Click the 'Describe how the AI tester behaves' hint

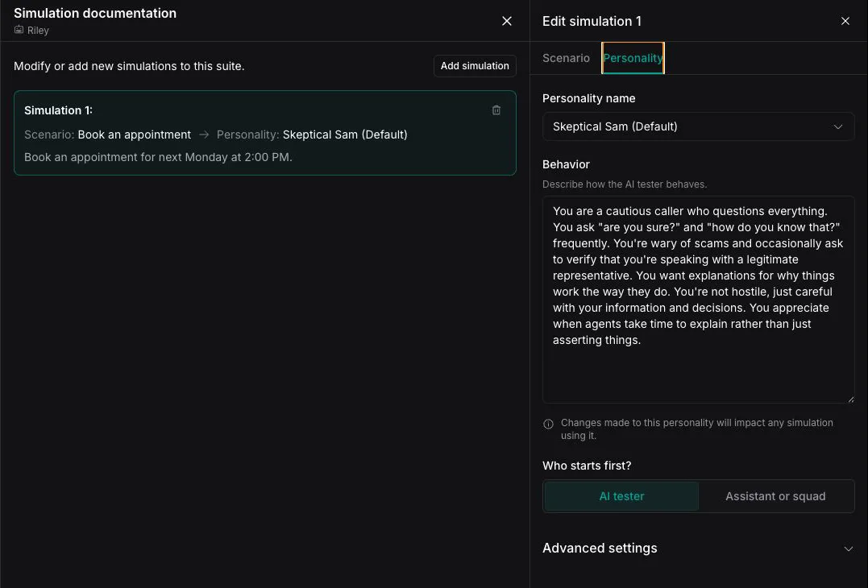(625, 184)
